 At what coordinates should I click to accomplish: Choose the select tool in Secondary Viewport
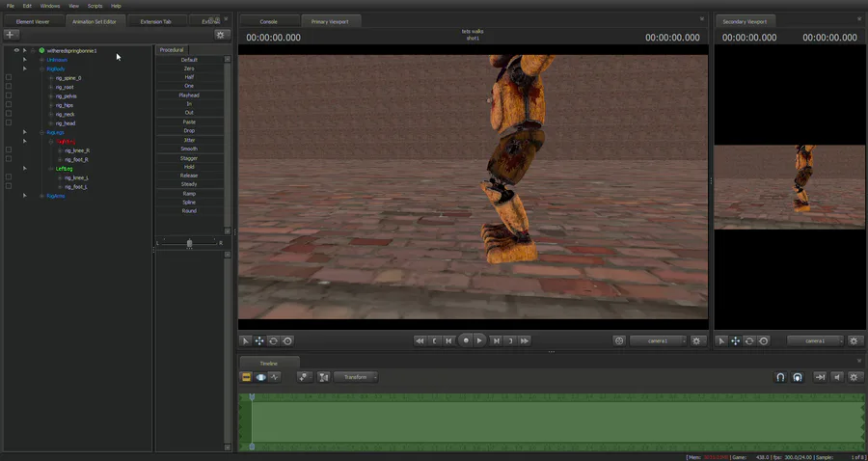pos(721,340)
